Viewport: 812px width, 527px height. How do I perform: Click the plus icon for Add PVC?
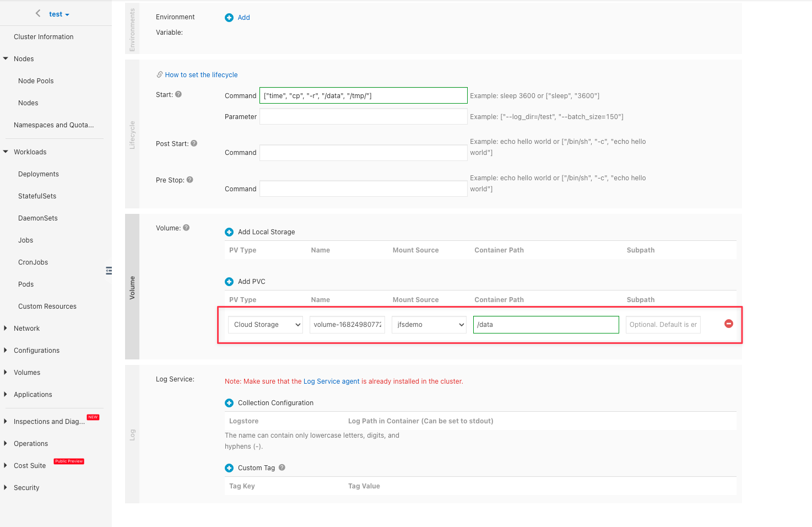229,282
